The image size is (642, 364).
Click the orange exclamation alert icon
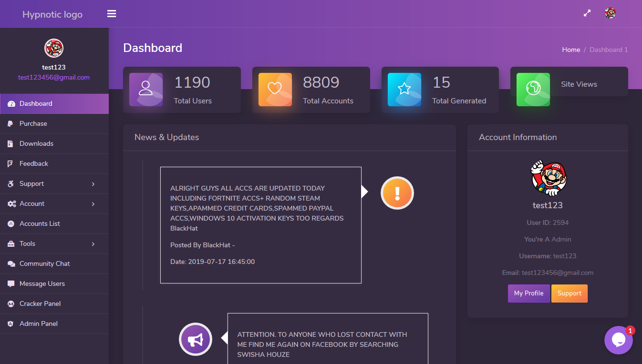(397, 193)
